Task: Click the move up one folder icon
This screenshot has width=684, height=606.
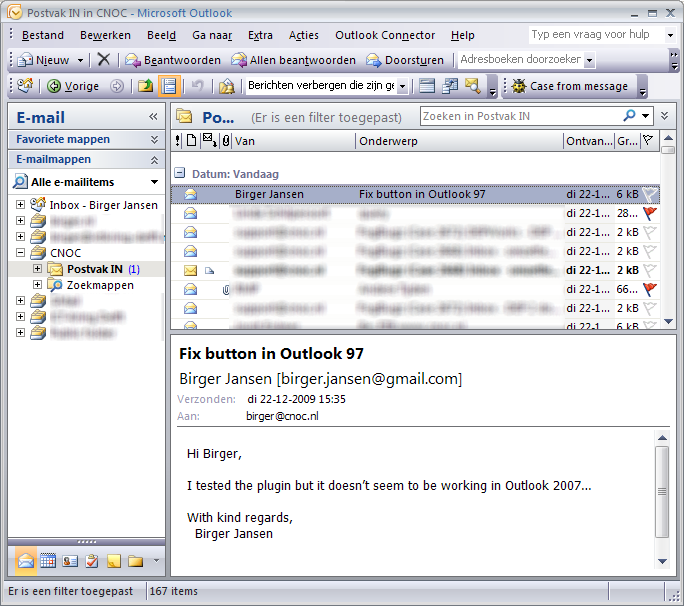Action: pos(145,86)
